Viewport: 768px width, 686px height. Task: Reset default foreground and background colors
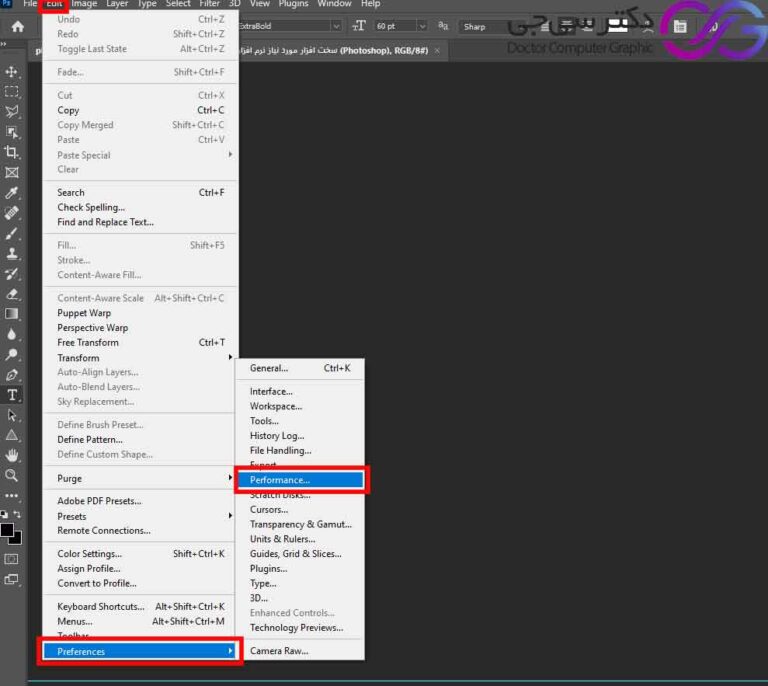pyautogui.click(x=4, y=514)
